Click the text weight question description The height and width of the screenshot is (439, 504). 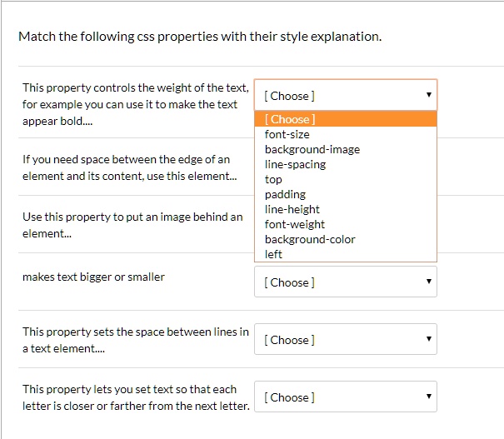[135, 104]
